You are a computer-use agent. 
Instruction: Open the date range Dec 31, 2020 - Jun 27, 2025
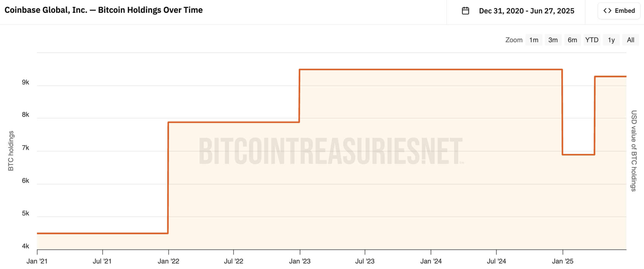coord(526,11)
